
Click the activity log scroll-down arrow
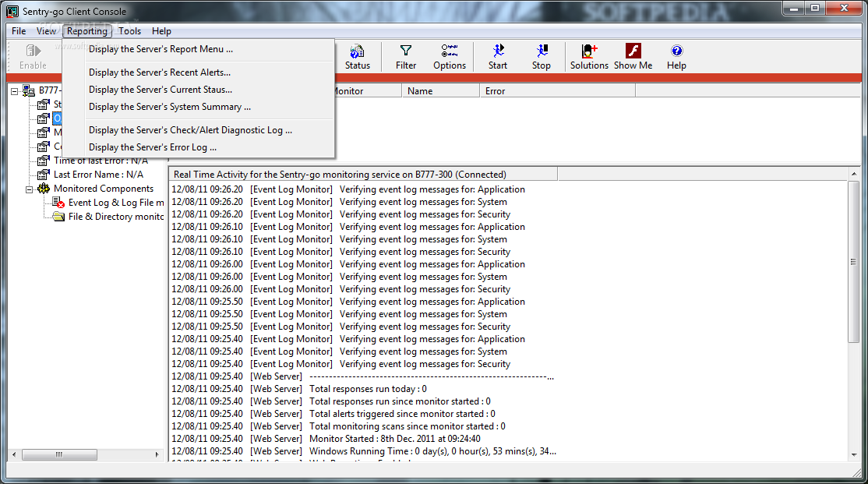(x=854, y=455)
